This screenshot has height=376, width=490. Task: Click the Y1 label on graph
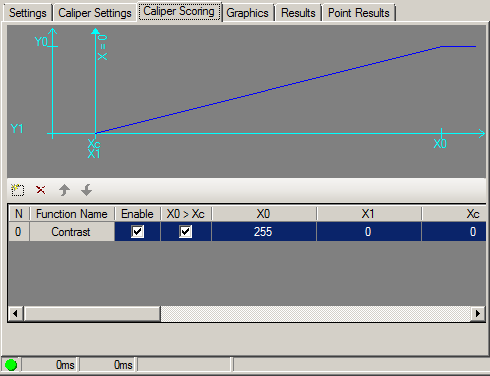(17, 129)
